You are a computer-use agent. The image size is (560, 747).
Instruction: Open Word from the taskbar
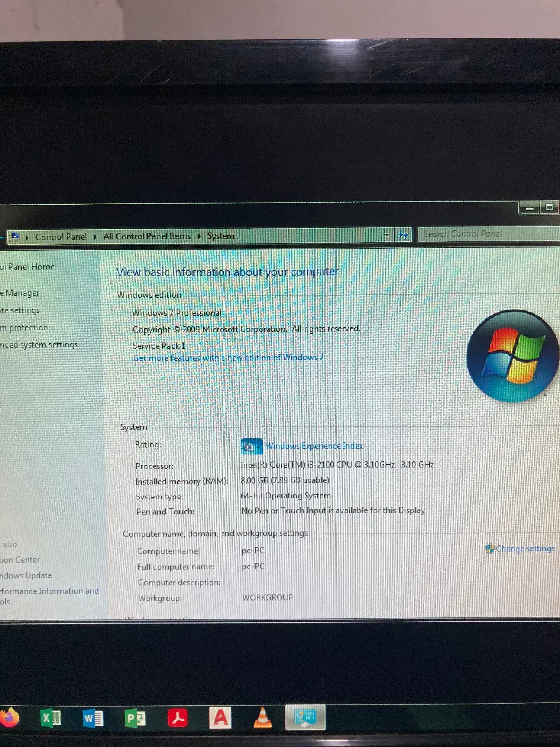tap(93, 718)
